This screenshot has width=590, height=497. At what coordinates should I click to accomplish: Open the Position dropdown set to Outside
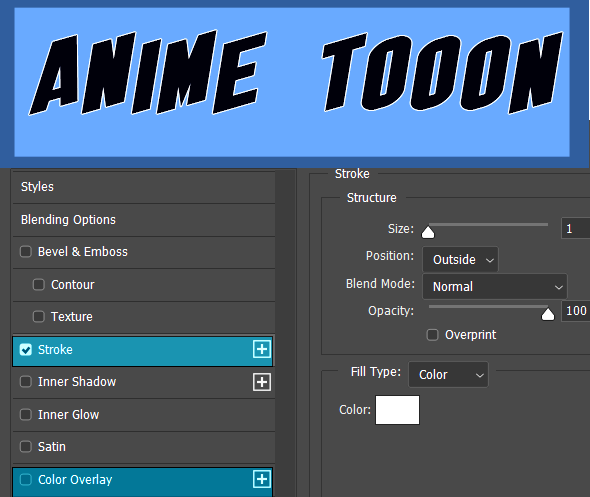tap(460, 260)
